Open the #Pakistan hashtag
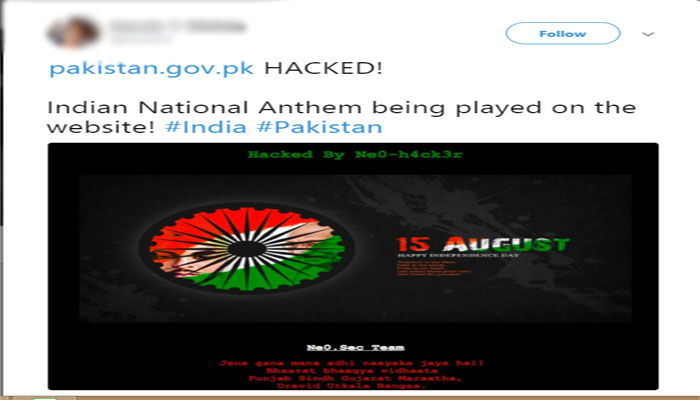This screenshot has height=400, width=700. tap(319, 127)
